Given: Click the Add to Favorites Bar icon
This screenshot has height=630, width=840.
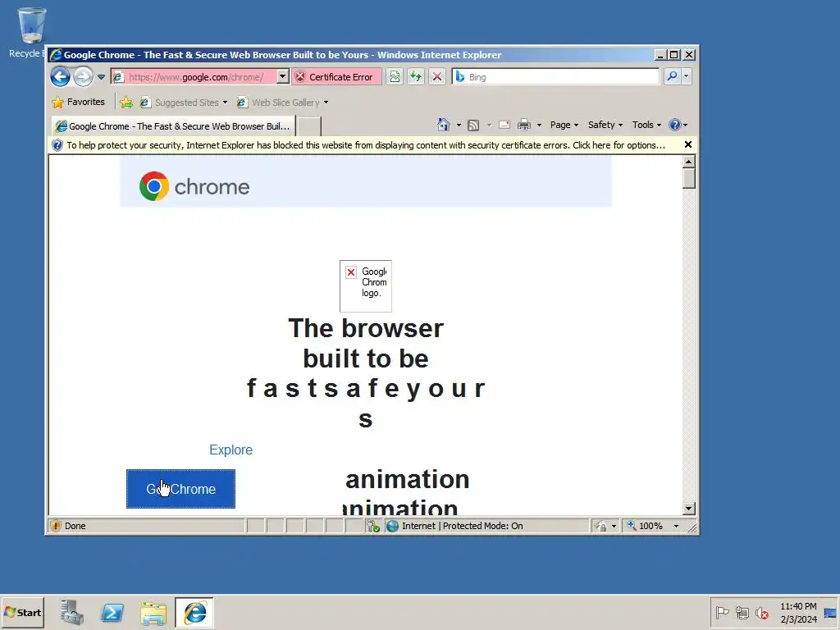Looking at the screenshot, I should tap(126, 103).
